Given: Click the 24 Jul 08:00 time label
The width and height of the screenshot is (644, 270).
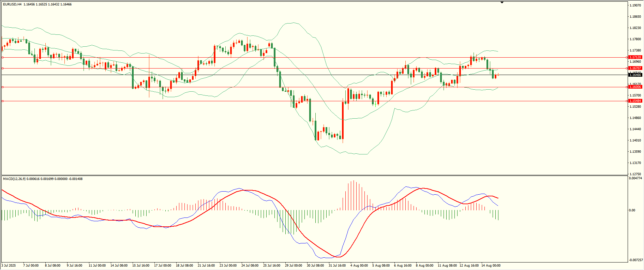Looking at the screenshot, I should coord(250,266).
